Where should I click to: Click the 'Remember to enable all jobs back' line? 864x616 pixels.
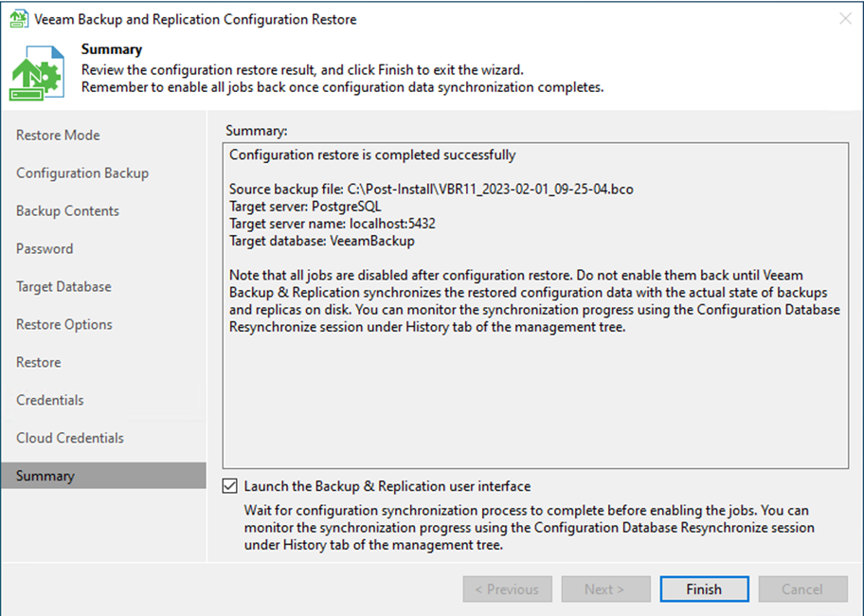click(342, 87)
